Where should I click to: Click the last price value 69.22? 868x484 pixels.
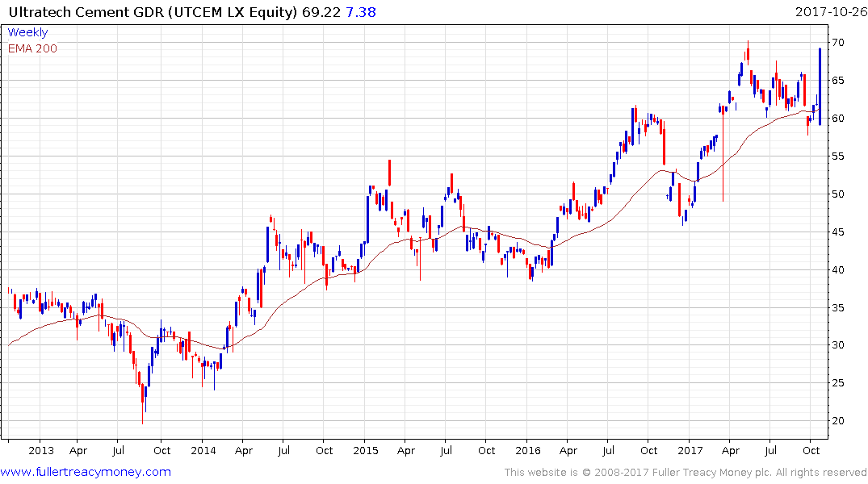click(x=321, y=12)
